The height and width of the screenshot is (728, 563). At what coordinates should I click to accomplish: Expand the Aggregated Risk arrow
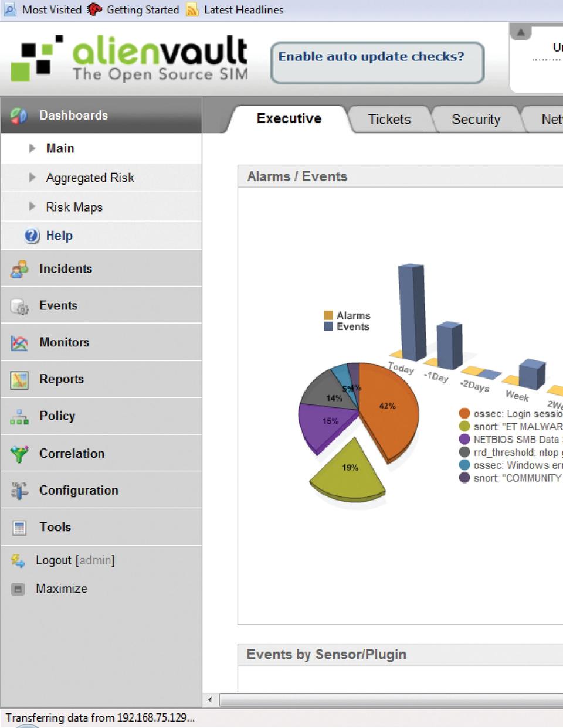[32, 178]
